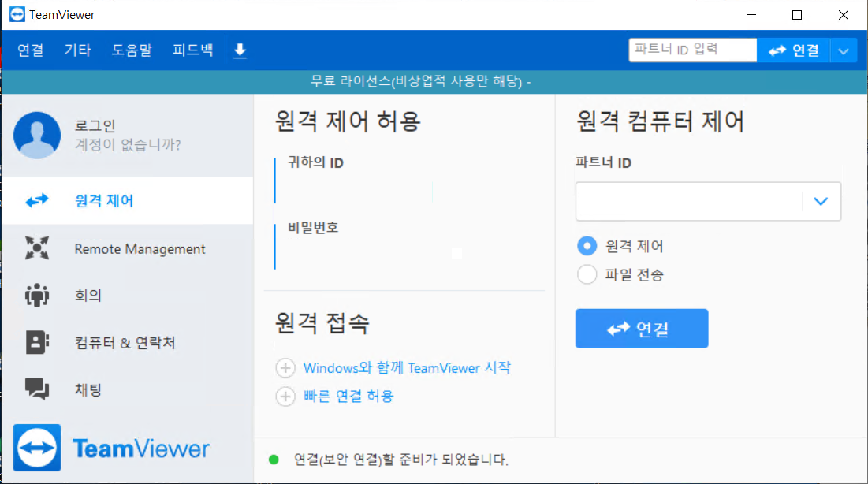Click the download arrow icon in menu bar
Image resolution: width=868 pixels, height=484 pixels.
click(240, 50)
